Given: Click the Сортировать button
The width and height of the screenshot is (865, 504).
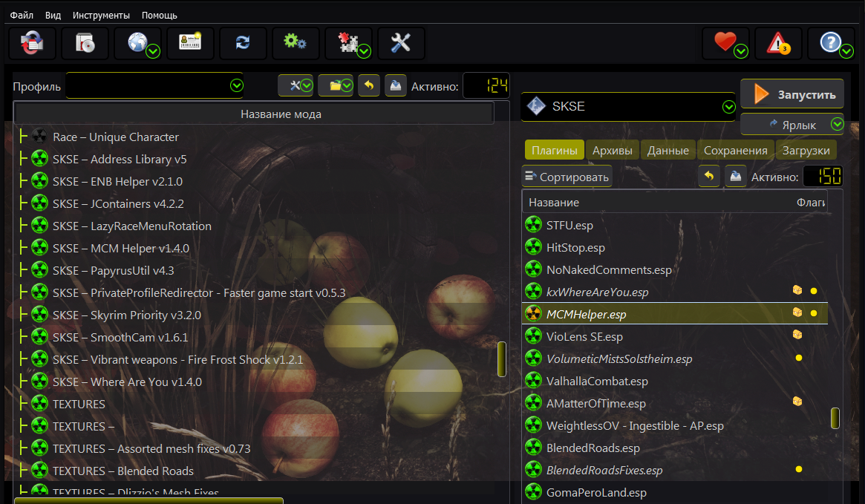Looking at the screenshot, I should (567, 177).
